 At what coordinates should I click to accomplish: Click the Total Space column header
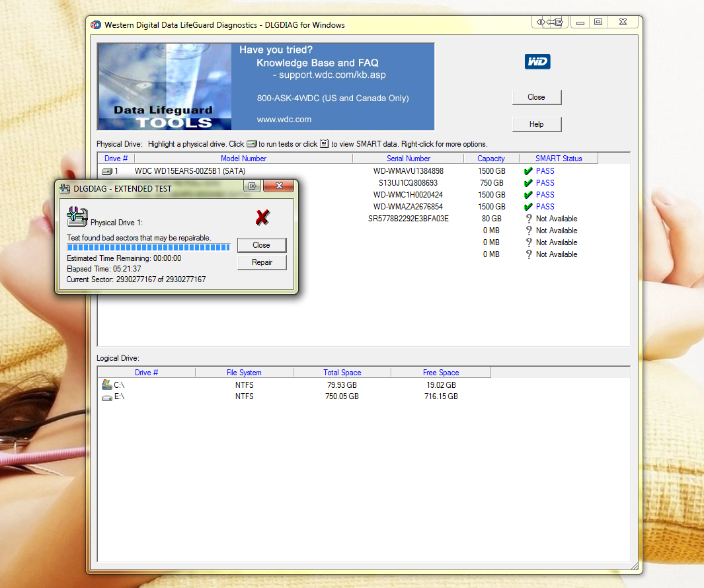(342, 373)
